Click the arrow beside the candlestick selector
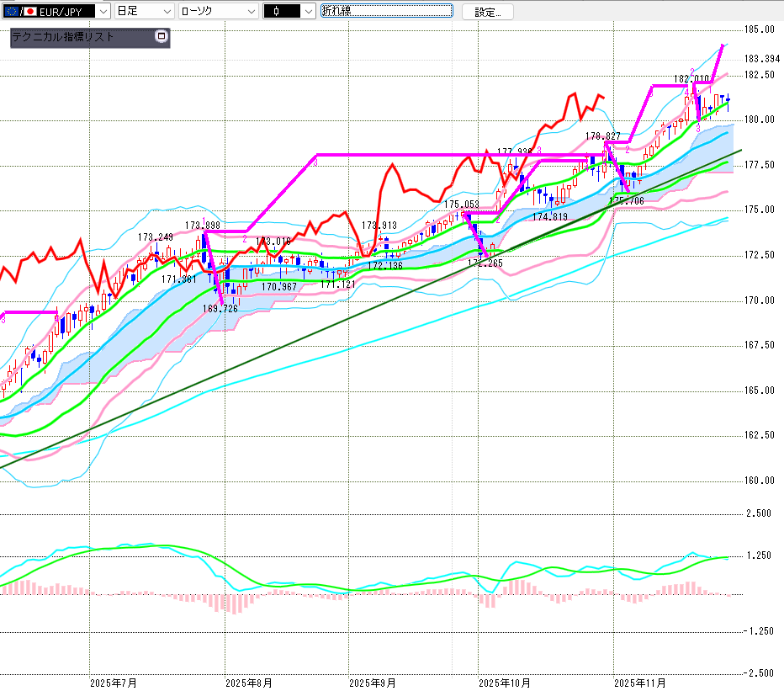Image resolution: width=784 pixels, height=691 pixels. pos(308,11)
